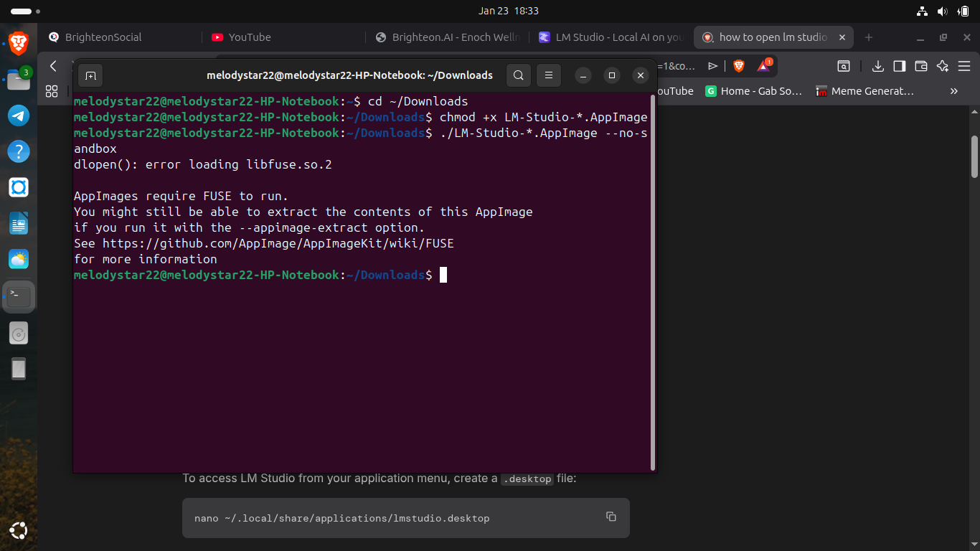Toggle the browser sidebar panel
Viewport: 980px width, 551px height.
pos(899,66)
